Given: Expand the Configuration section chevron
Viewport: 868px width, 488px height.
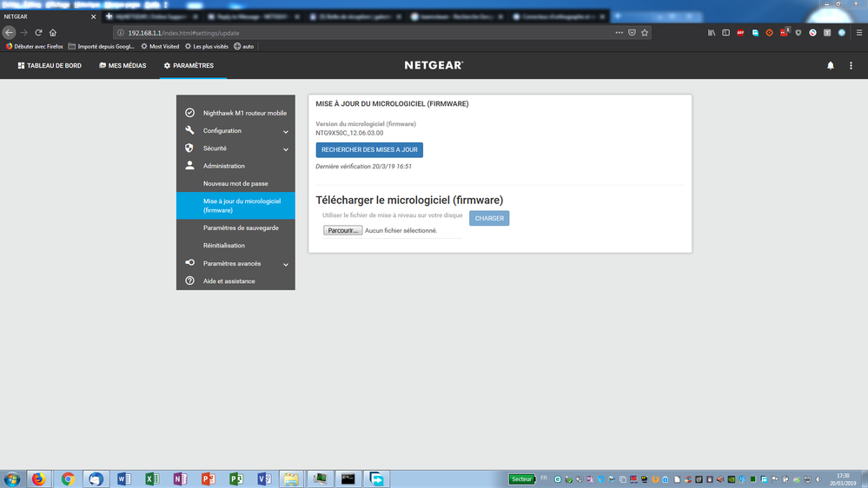Looking at the screenshot, I should coord(286,132).
